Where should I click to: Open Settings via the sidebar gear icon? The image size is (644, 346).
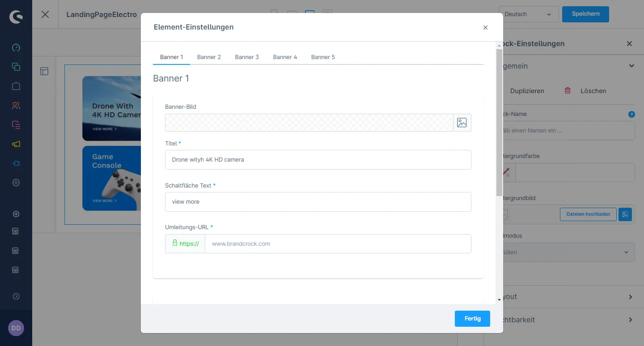[x=16, y=183]
